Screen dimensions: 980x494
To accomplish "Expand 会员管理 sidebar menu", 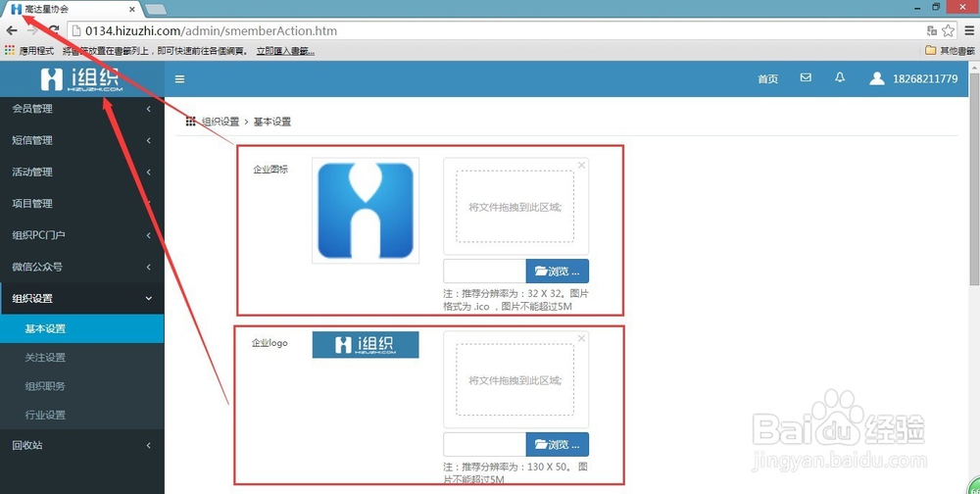I will (x=82, y=109).
